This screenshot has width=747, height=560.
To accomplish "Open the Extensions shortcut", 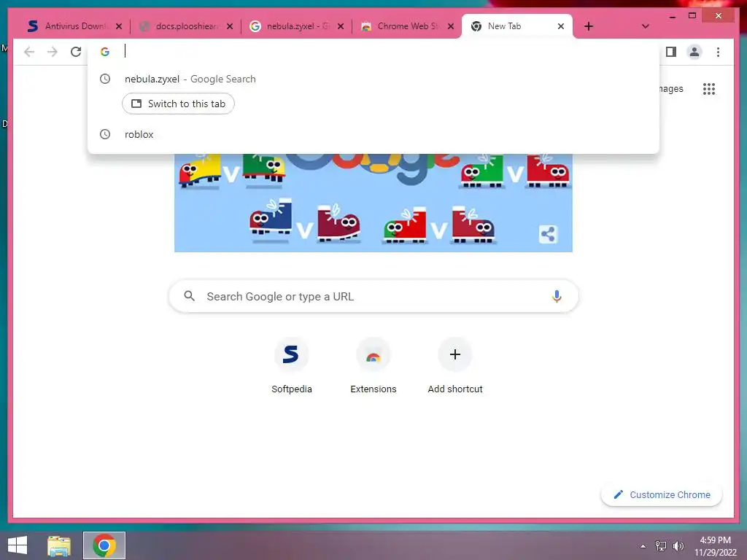I will pyautogui.click(x=373, y=366).
